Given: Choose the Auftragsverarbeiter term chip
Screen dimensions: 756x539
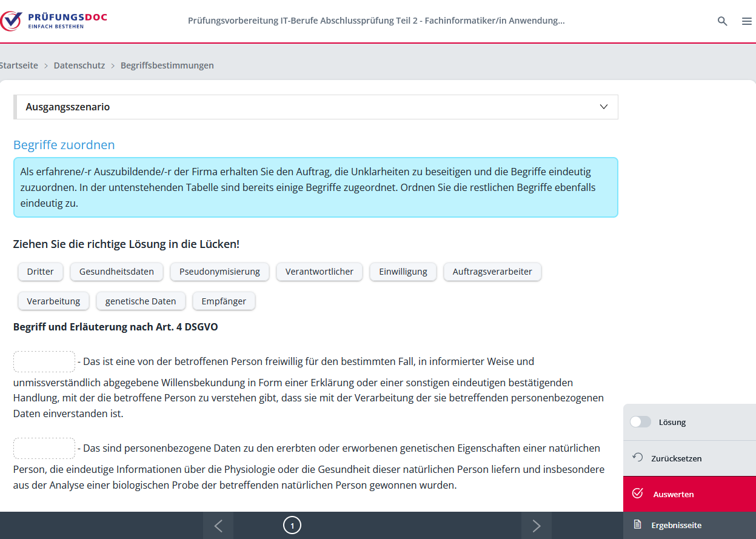Looking at the screenshot, I should click(492, 272).
